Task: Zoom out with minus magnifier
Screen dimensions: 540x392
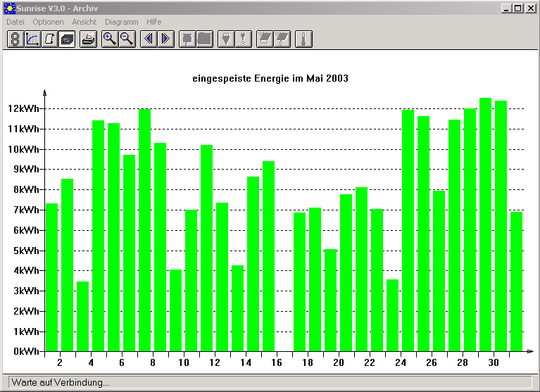Action: 127,39
